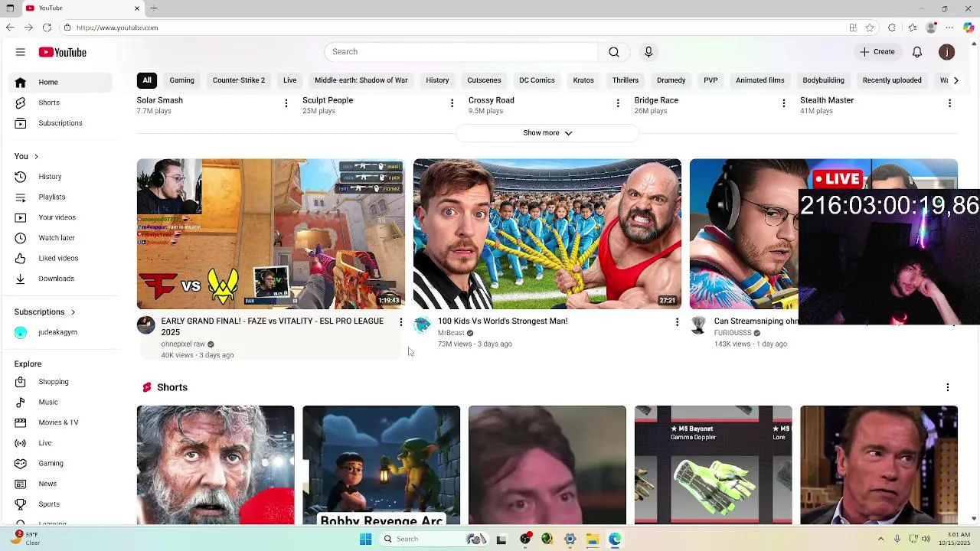
Task: Open Shorts in the sidebar
Action: (61, 103)
